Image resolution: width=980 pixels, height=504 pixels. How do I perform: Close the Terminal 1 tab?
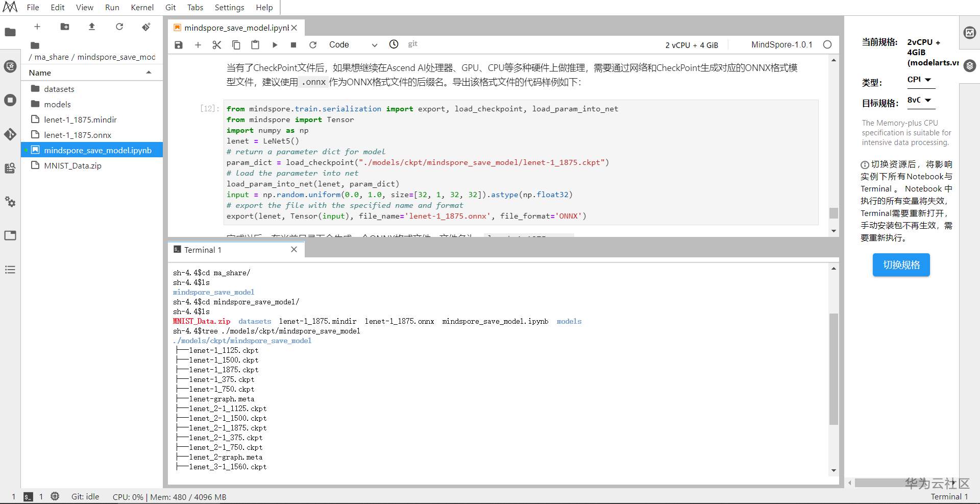[x=294, y=249]
